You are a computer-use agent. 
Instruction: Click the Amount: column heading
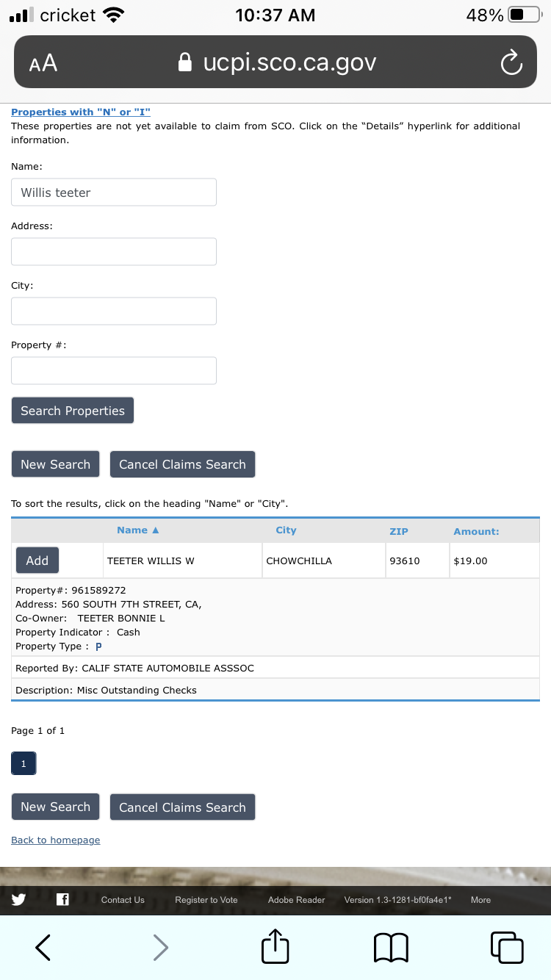[476, 531]
